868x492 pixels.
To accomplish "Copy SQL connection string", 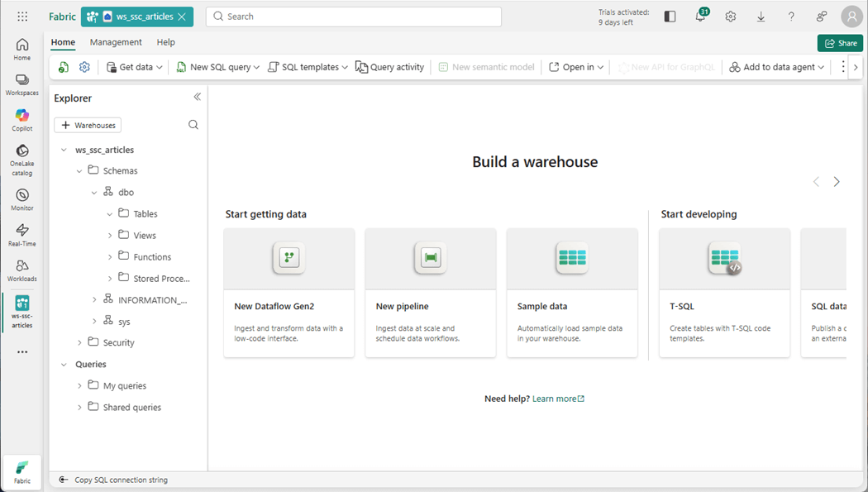I will pyautogui.click(x=113, y=480).
